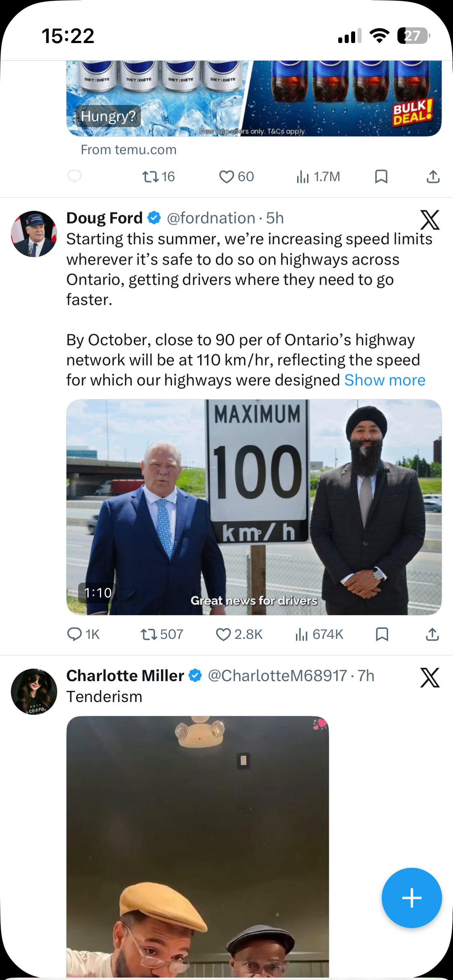Open the From temu.com link
Viewport: 453px width, 980px height.
pyautogui.click(x=128, y=150)
